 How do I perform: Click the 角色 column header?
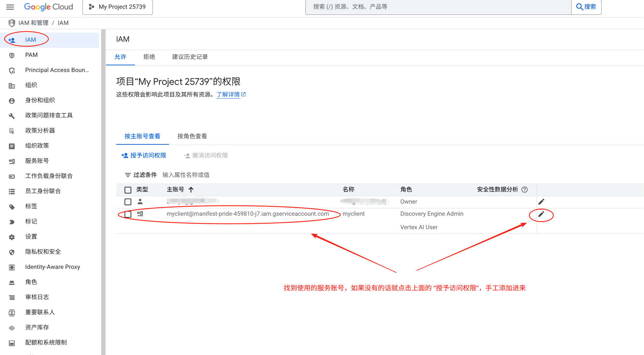point(406,189)
